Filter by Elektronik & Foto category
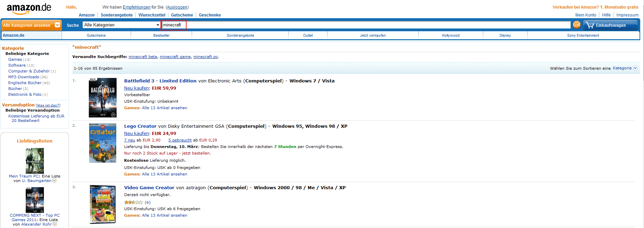Image resolution: width=644 pixels, height=228 pixels. coord(25,94)
